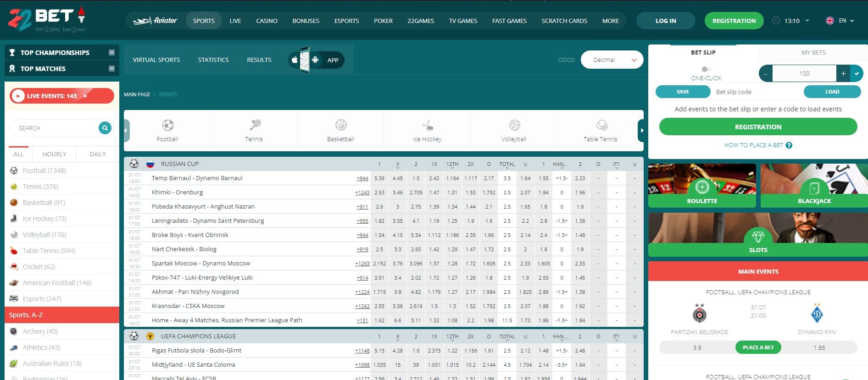Open the Slots casino tile
Image resolution: width=868 pixels, height=380 pixels.
click(x=758, y=234)
